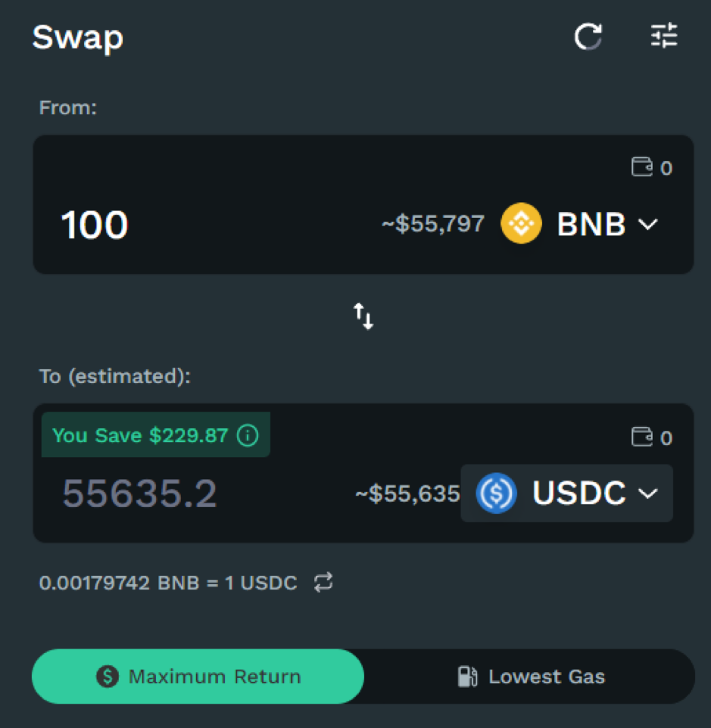Click the ~$55,797 value in From box
711x728 pixels.
pyautogui.click(x=432, y=224)
